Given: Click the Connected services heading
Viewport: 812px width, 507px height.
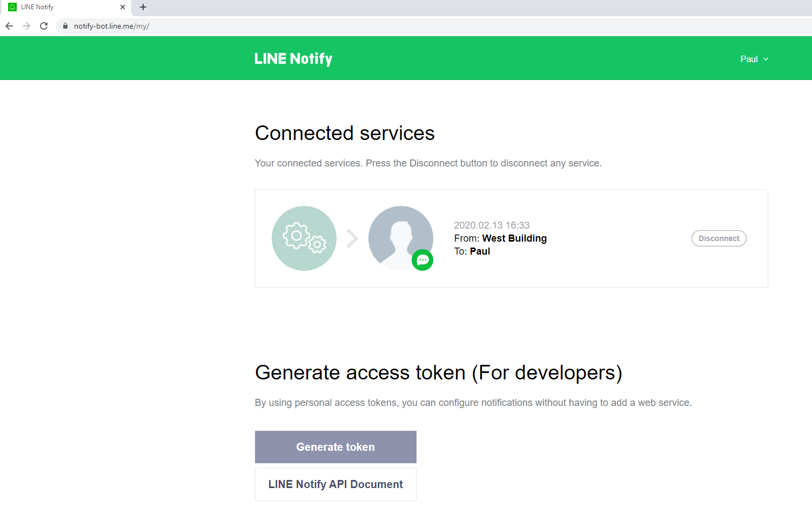Looking at the screenshot, I should click(x=345, y=133).
